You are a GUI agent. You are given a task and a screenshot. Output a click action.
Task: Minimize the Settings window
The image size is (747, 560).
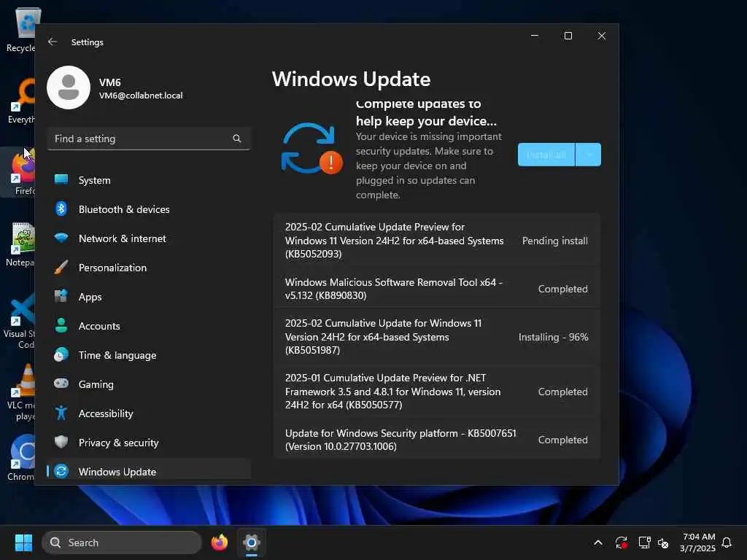[535, 36]
